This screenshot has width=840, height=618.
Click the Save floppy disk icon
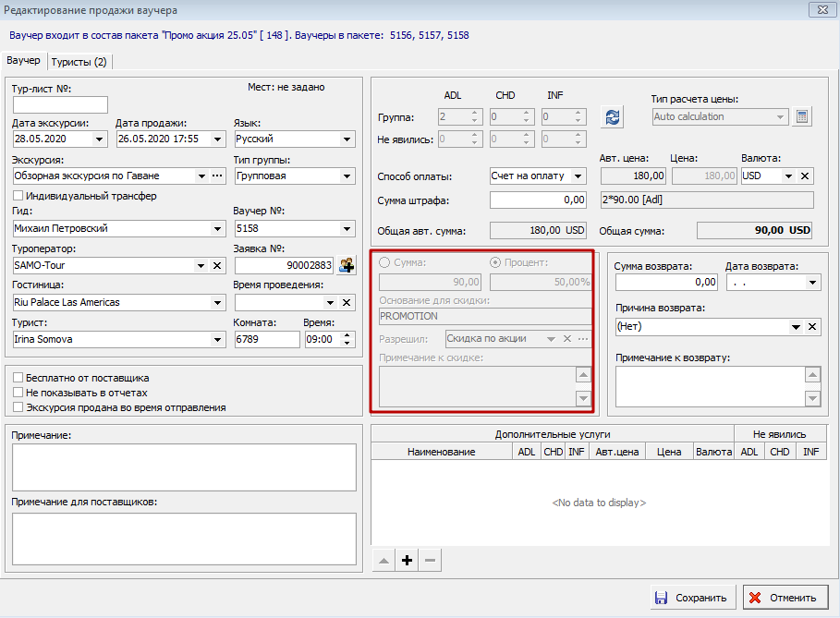[662, 598]
